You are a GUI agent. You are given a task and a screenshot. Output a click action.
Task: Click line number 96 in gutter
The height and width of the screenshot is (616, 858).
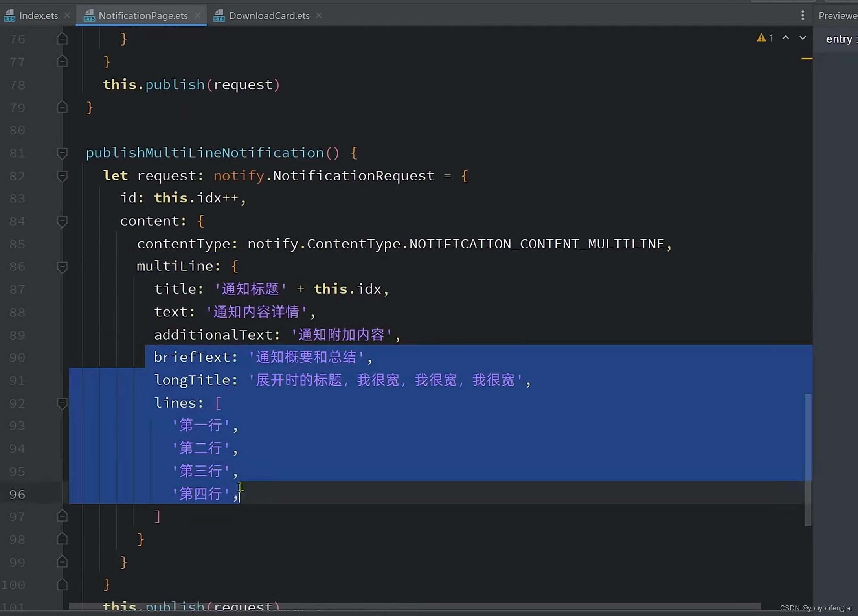(x=17, y=494)
